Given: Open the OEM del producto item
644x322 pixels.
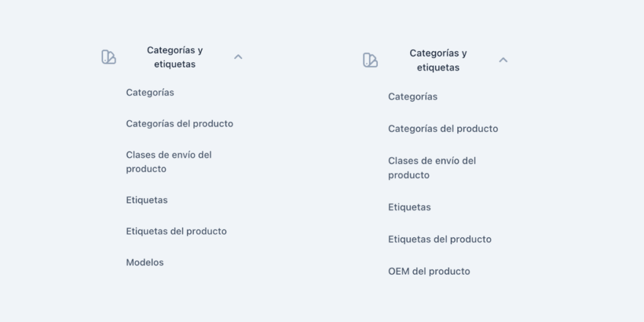Looking at the screenshot, I should [429, 272].
